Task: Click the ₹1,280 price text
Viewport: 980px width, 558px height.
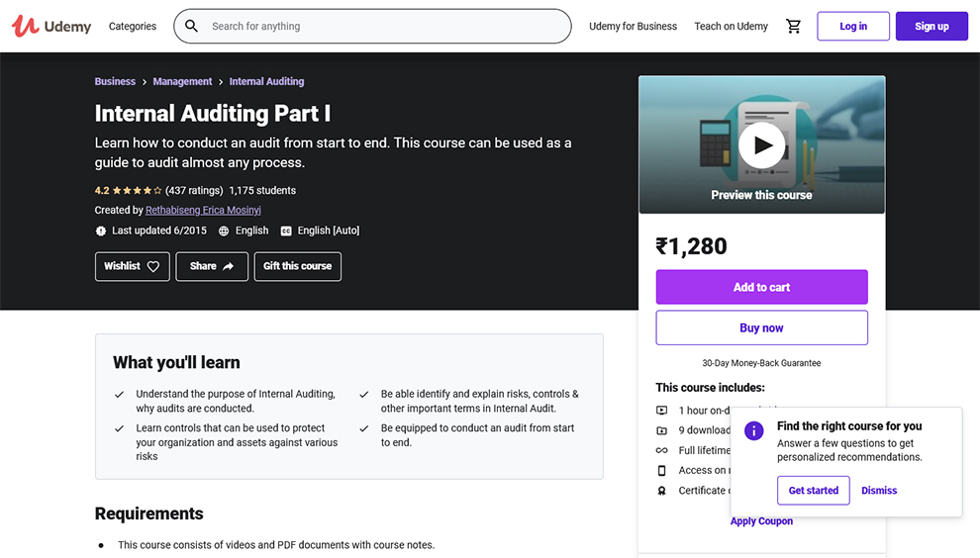Action: tap(691, 246)
